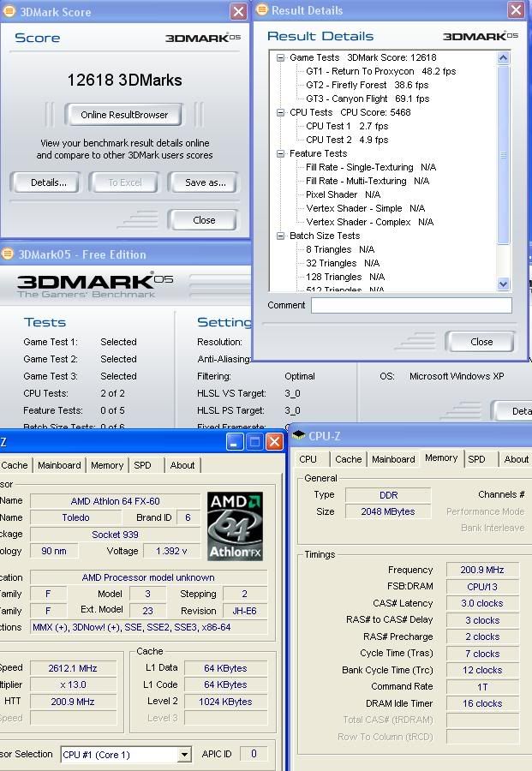Click the Result Details scrollbar thumb
This screenshot has height=771, width=532.
click(503, 154)
